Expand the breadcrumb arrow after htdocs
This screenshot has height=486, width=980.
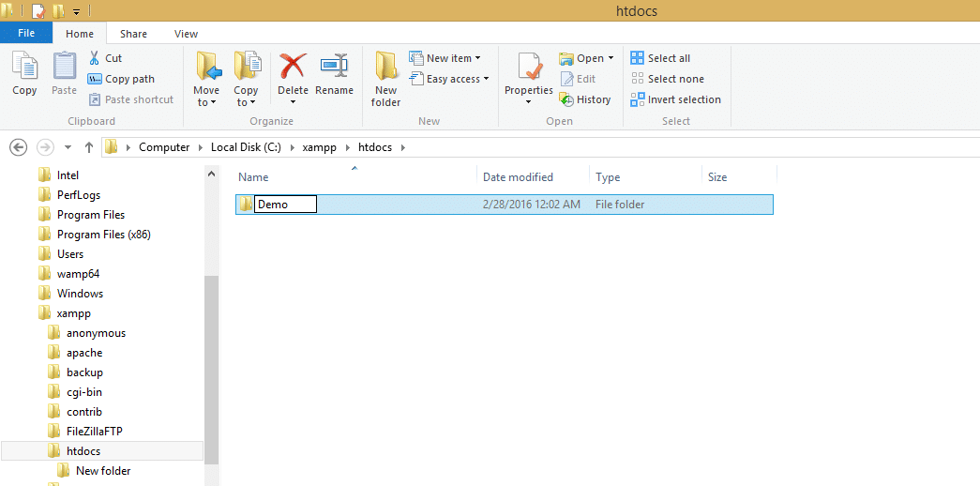click(x=402, y=147)
